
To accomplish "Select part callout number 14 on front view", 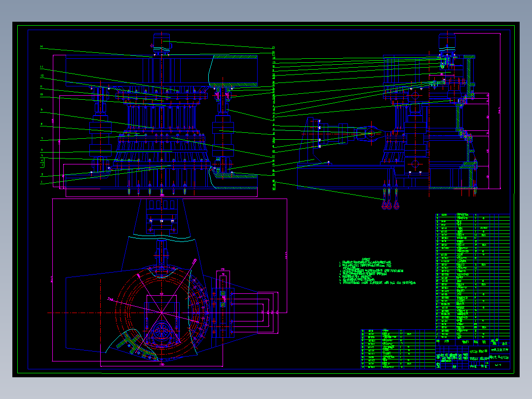I will tap(41, 46).
